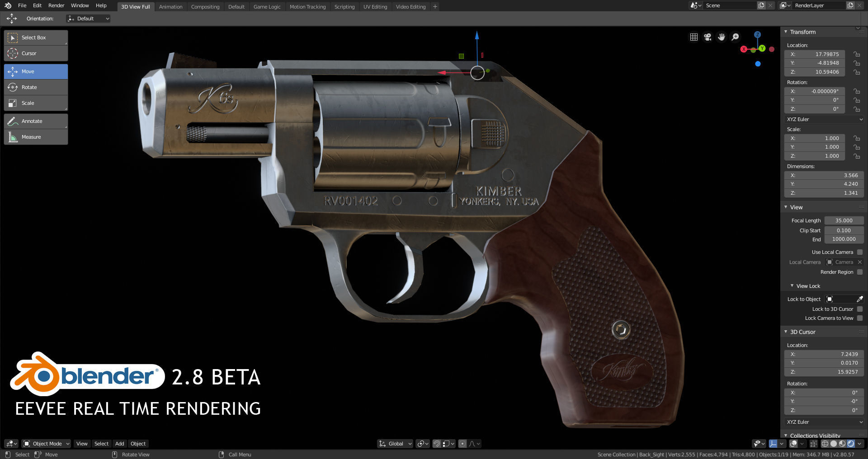This screenshot has height=459, width=868.
Task: Toggle show gizmo button in header
Action: (x=773, y=444)
